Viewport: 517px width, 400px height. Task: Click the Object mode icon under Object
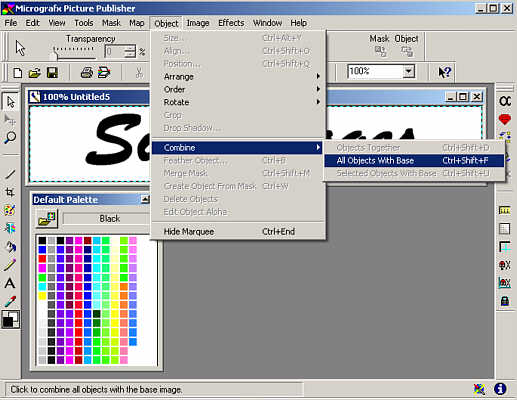(x=407, y=51)
